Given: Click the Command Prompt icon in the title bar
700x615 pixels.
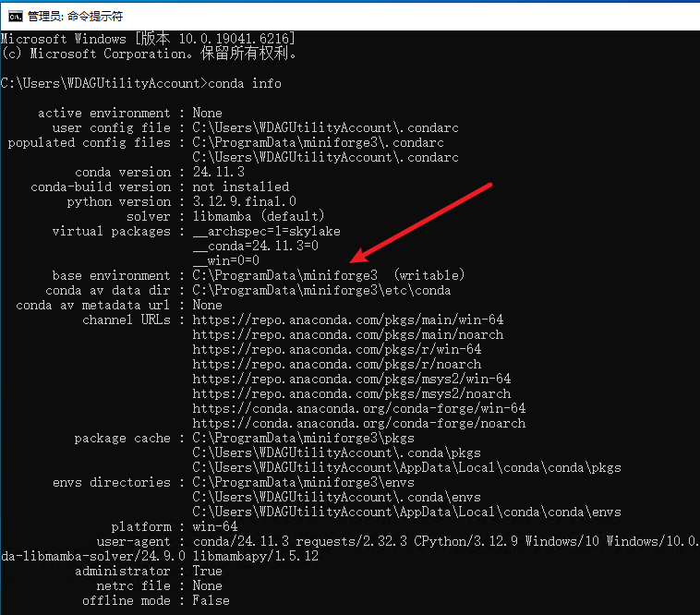Looking at the screenshot, I should pyautogui.click(x=15, y=17).
